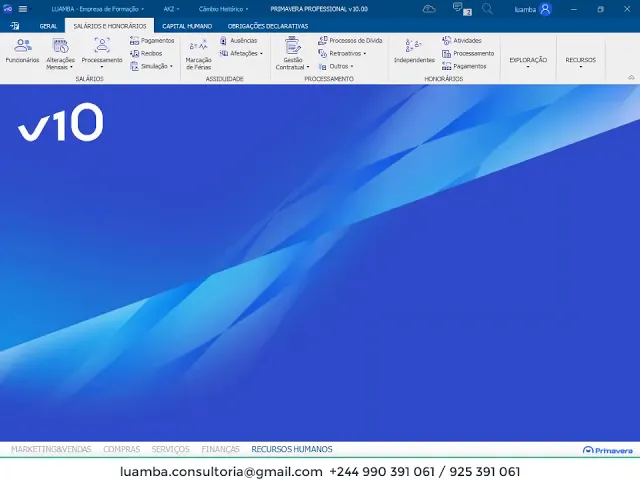This screenshot has height=480, width=640.
Task: Select Recursos Humanos module
Action: tap(292, 449)
